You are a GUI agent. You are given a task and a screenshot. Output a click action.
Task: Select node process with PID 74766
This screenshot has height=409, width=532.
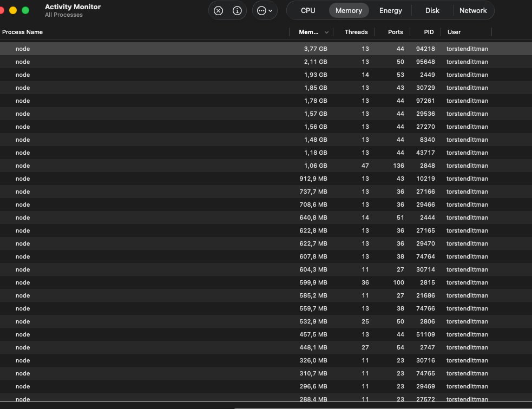tap(266, 308)
